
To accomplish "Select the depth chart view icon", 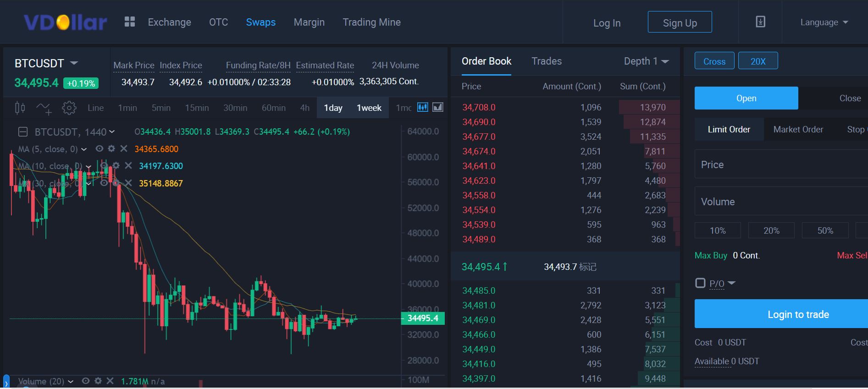I will tap(438, 107).
